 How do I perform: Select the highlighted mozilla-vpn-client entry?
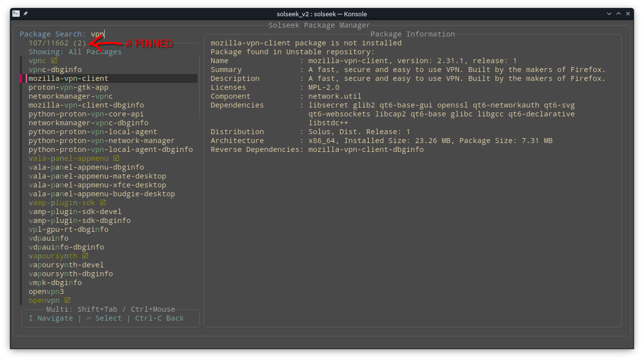pyautogui.click(x=68, y=78)
